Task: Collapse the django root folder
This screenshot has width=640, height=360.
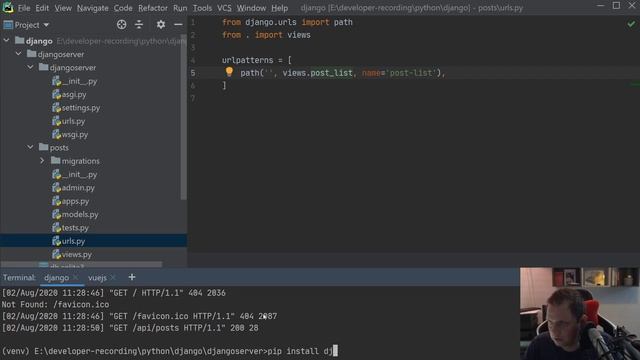Action: click(6, 41)
